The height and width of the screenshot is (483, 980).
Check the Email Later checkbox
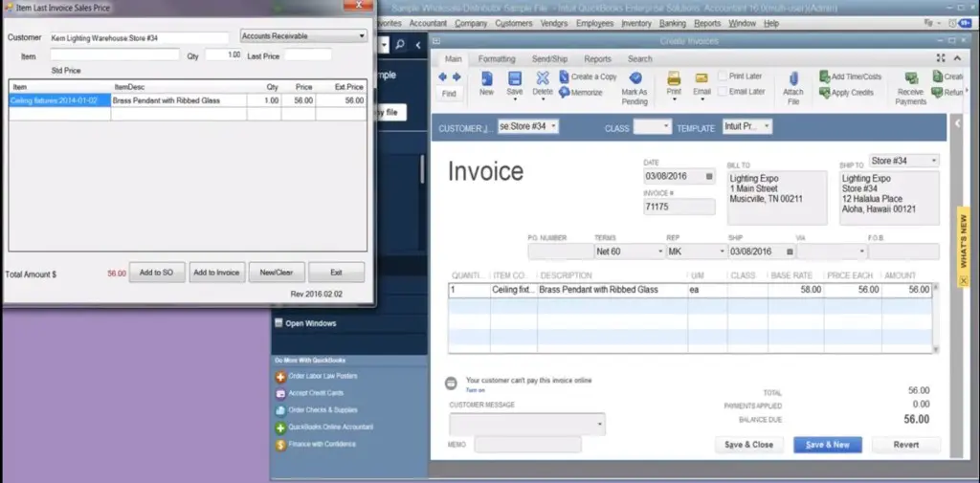(x=723, y=92)
